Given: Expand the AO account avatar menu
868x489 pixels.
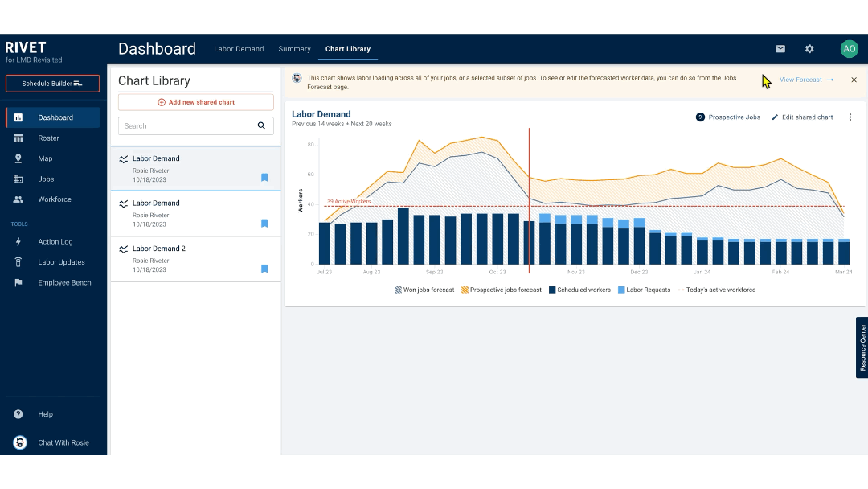Looking at the screenshot, I should point(850,48).
